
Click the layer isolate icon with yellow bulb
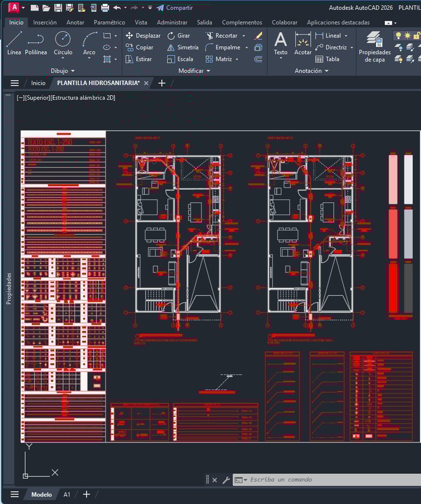coord(398,59)
